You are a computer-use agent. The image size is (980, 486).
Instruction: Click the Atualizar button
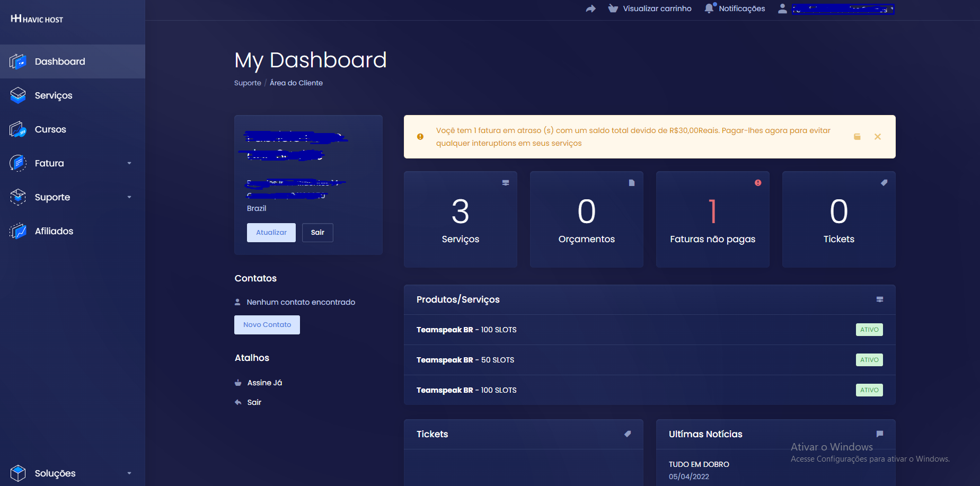tap(271, 233)
